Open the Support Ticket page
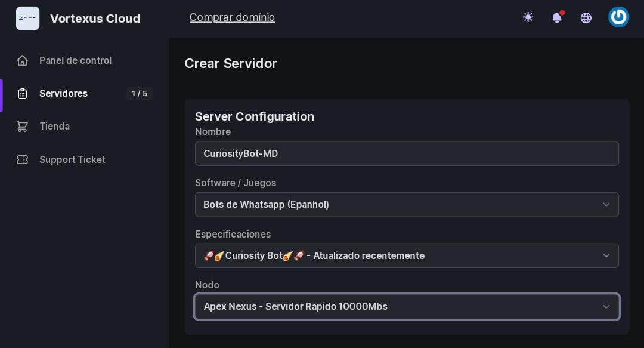Screen dimensions: 644x348 (x=72, y=159)
